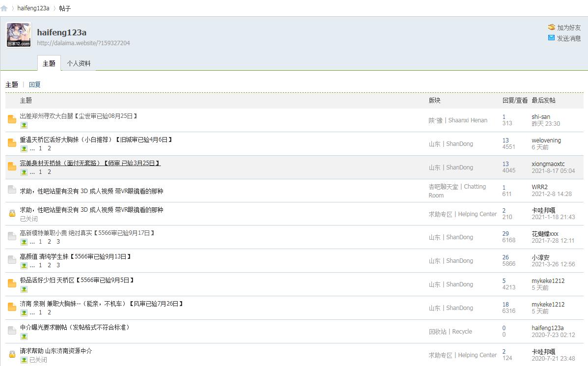Click folder icon of the Recycle thread
Image resolution: width=588 pixels, height=366 pixels.
click(x=12, y=331)
